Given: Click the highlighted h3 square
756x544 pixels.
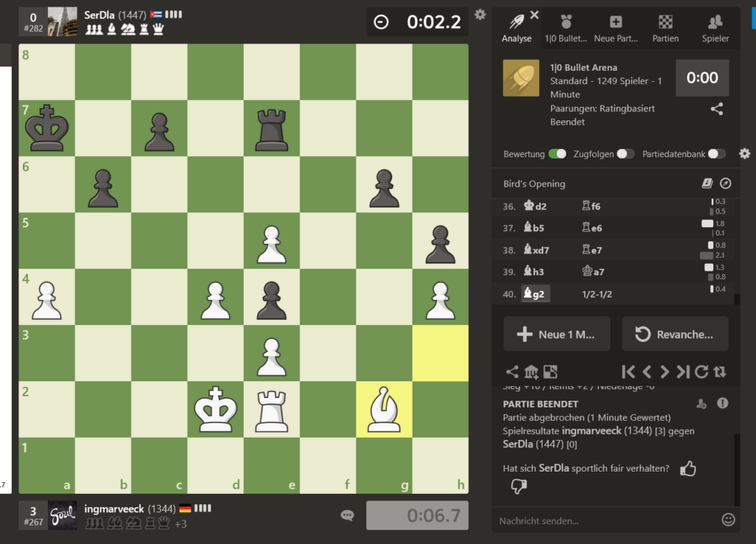Looking at the screenshot, I should pos(440,353).
